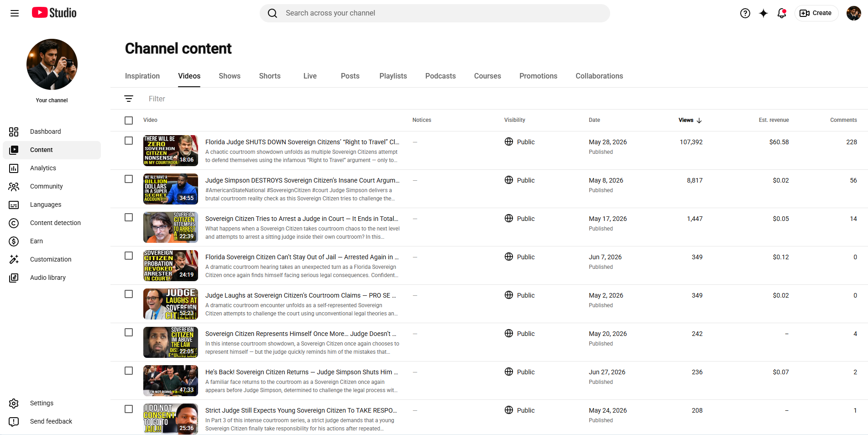
Task: Click the Settings gear icon
Action: (x=14, y=404)
